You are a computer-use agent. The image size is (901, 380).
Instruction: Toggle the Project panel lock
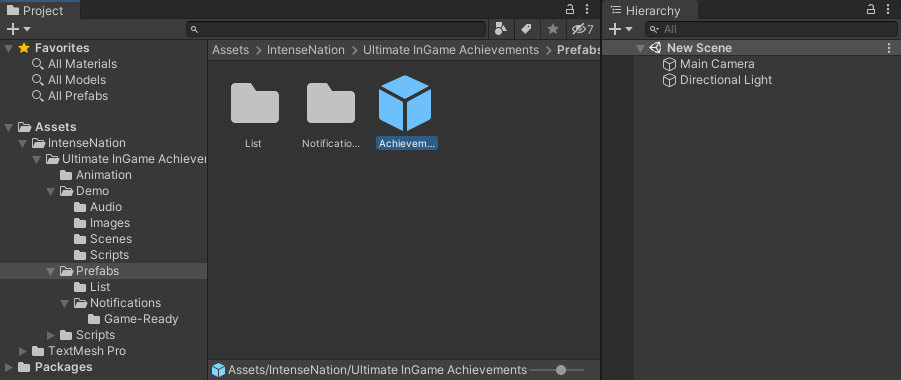pos(570,9)
